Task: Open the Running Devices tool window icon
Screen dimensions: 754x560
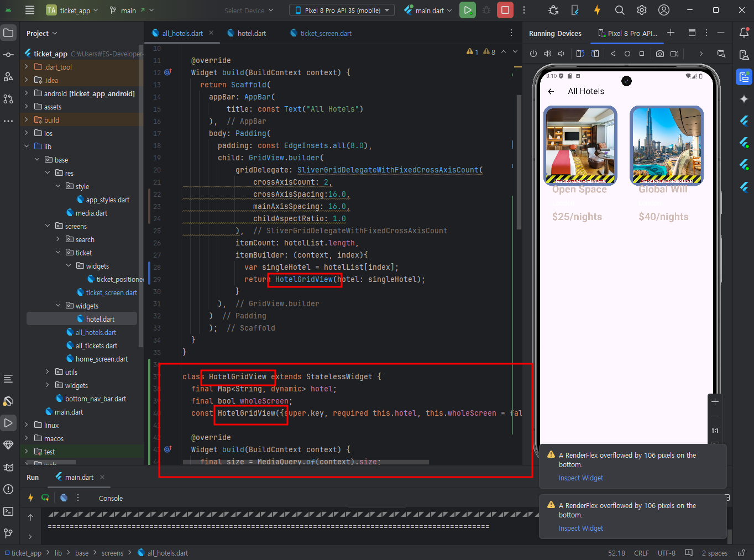Action: click(744, 77)
